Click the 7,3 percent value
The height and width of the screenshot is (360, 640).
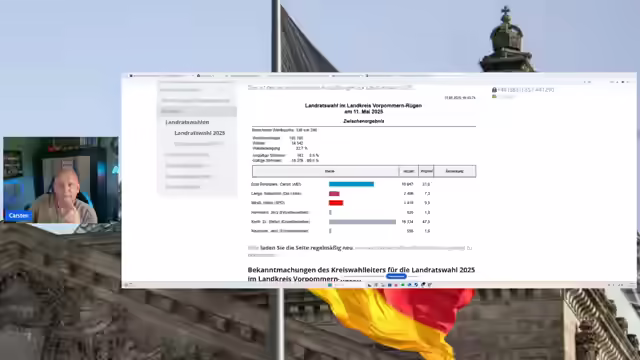coord(427,193)
